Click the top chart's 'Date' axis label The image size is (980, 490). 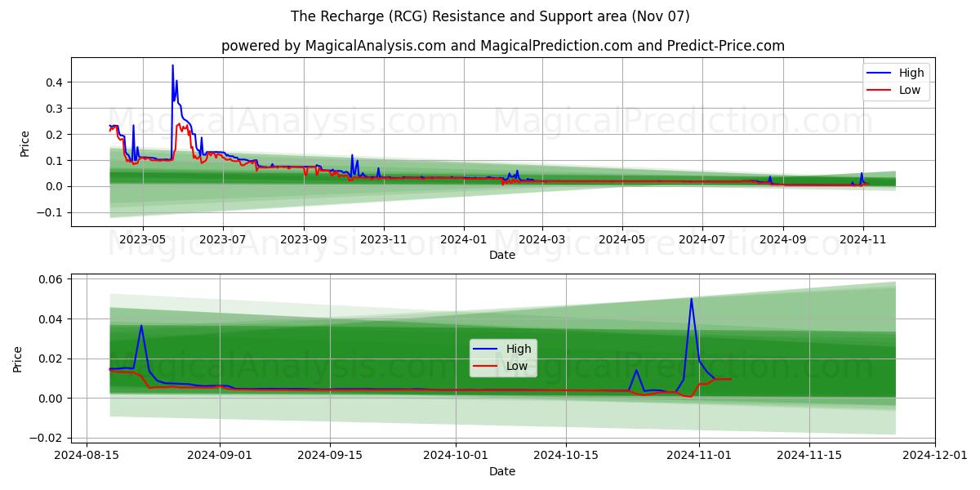502,255
